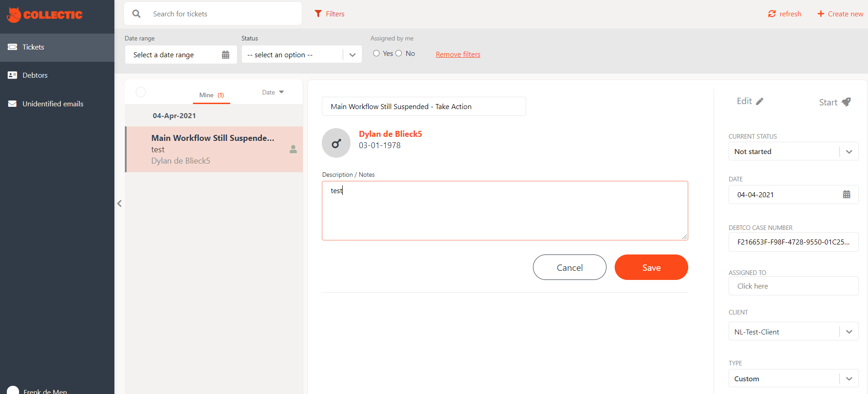The image size is (868, 394).
Task: Click the ticket title input field
Action: pyautogui.click(x=424, y=106)
